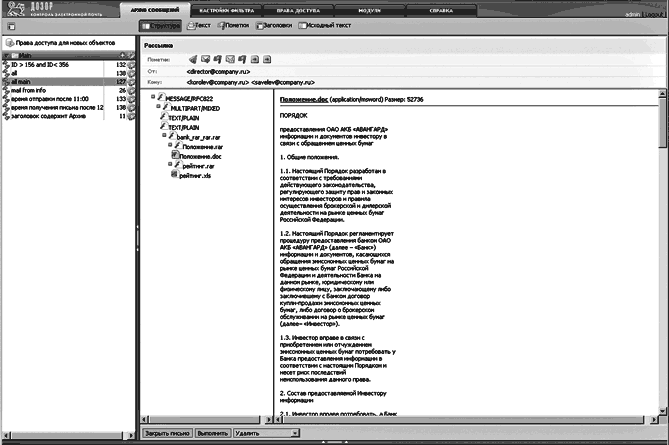Collapse the Положение.rar node
669x445 pixels.
pyautogui.click(x=170, y=145)
